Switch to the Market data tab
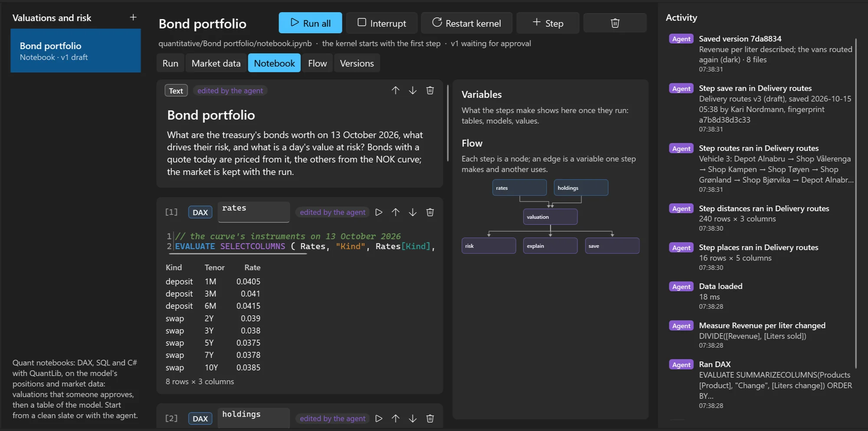 216,63
